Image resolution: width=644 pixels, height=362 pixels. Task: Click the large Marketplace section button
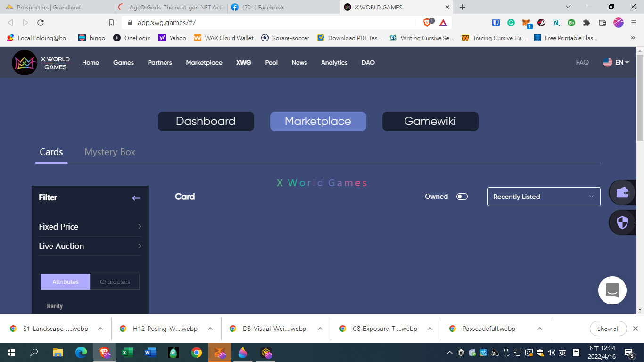click(318, 121)
